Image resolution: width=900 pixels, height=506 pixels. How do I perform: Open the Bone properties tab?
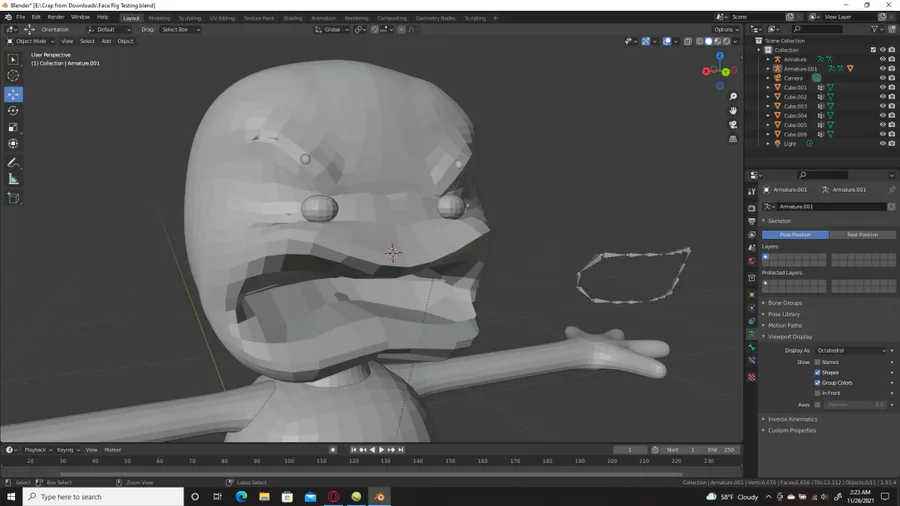click(752, 347)
